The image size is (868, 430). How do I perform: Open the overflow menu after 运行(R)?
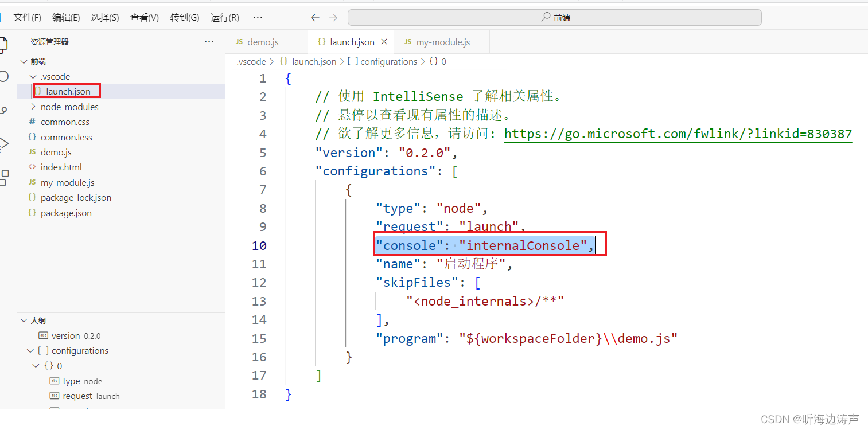coord(258,18)
